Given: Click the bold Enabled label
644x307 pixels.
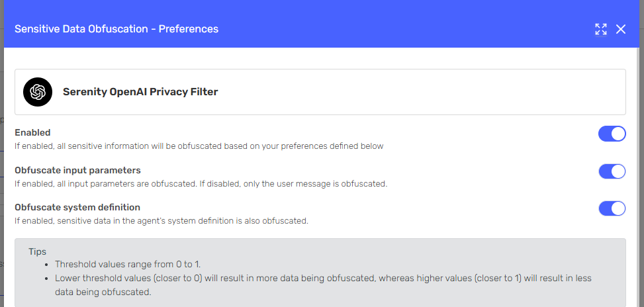Looking at the screenshot, I should 32,132.
